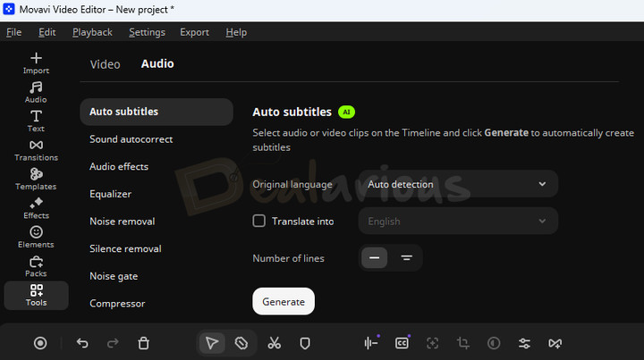644x360 pixels.
Task: Open the Playback menu
Action: coord(92,32)
